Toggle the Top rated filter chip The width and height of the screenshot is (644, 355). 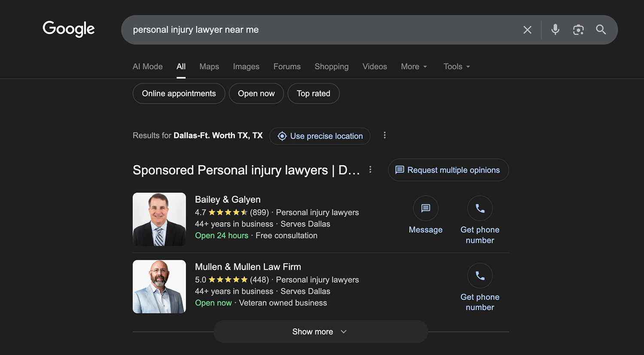click(x=313, y=93)
